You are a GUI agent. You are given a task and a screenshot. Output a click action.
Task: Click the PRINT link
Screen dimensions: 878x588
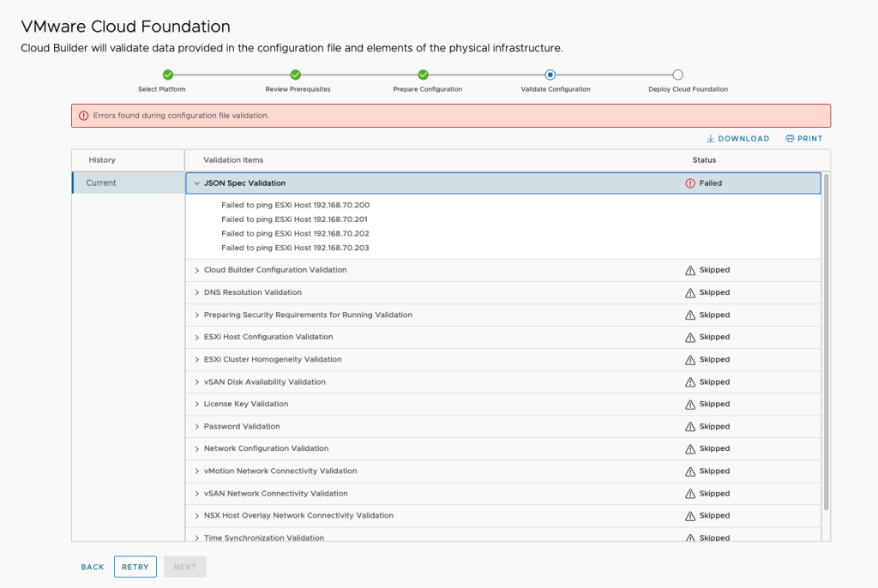pyautogui.click(x=804, y=138)
